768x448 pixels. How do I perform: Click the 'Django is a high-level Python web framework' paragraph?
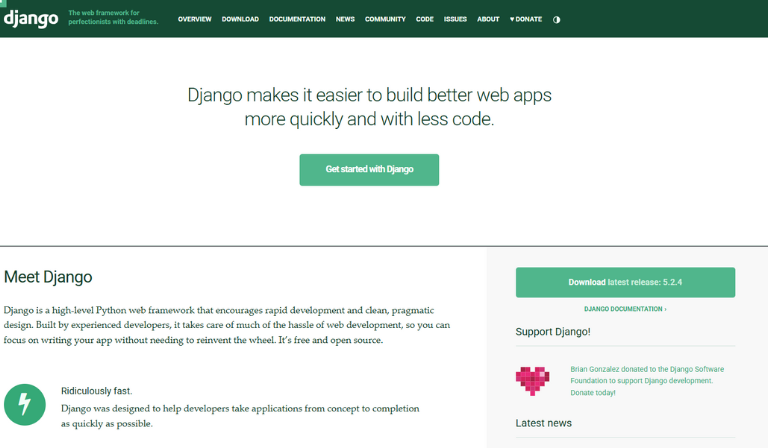coord(227,325)
